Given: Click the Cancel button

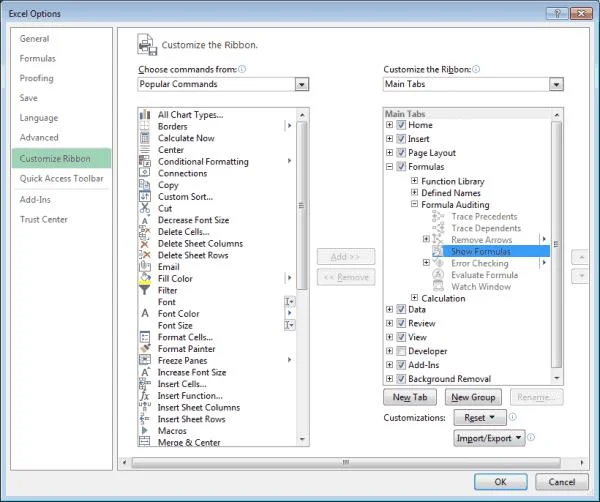Looking at the screenshot, I should click(562, 482).
